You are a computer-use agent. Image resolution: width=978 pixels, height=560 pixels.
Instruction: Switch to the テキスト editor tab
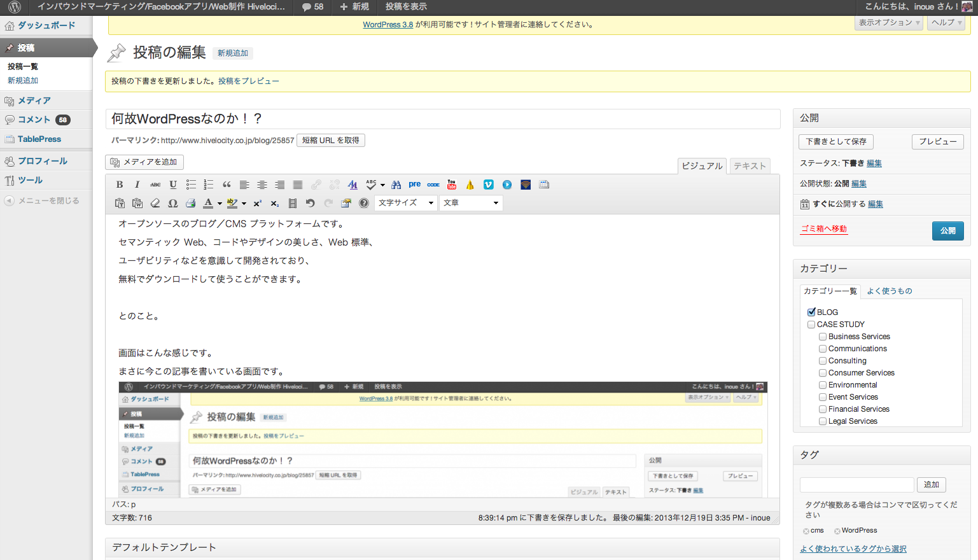(750, 165)
